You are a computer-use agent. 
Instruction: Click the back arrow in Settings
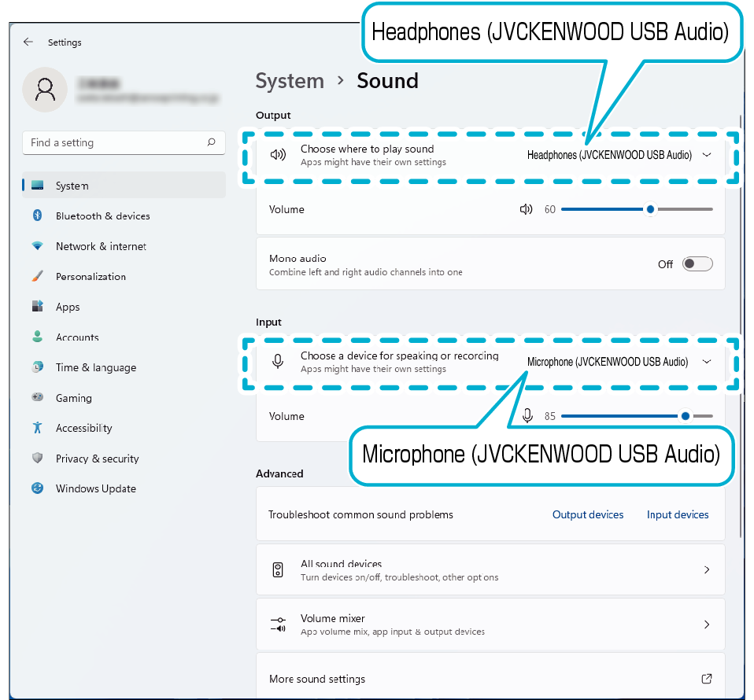(x=28, y=42)
